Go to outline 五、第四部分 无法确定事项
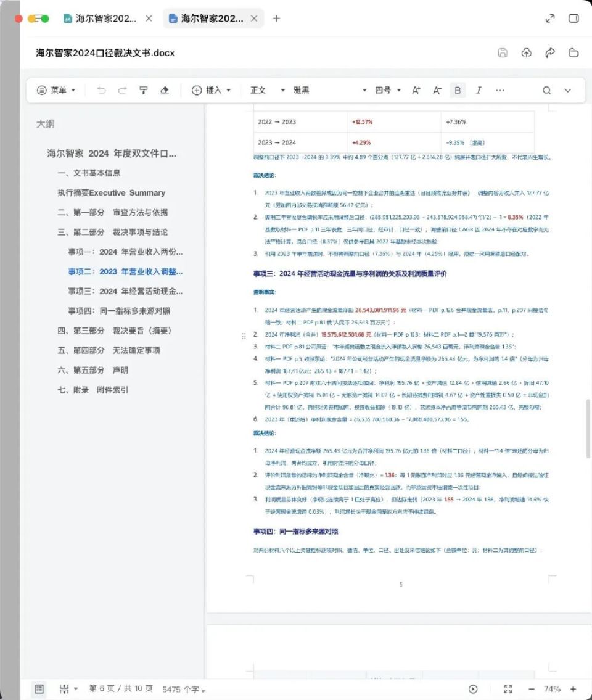Viewport: 592px width, 700px height. click(x=109, y=350)
